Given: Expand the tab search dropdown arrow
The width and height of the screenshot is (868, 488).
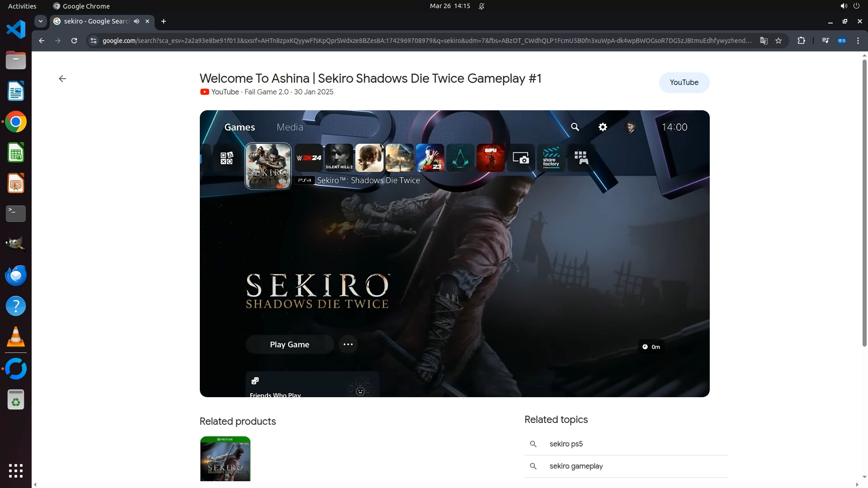Looking at the screenshot, I should tap(41, 21).
